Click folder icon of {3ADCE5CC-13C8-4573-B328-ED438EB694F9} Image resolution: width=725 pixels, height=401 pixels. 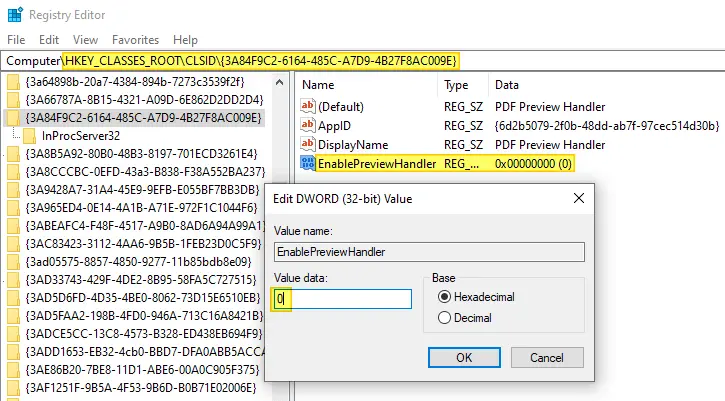click(13, 333)
